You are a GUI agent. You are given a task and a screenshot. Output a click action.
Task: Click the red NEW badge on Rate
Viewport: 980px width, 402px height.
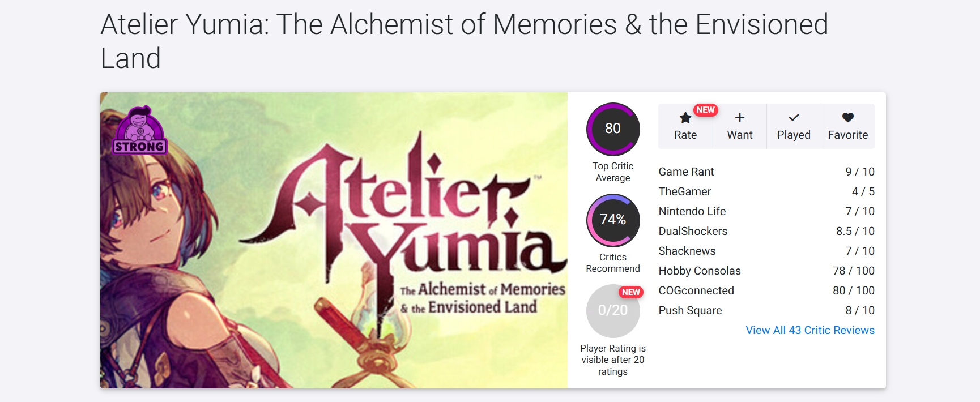(x=705, y=110)
